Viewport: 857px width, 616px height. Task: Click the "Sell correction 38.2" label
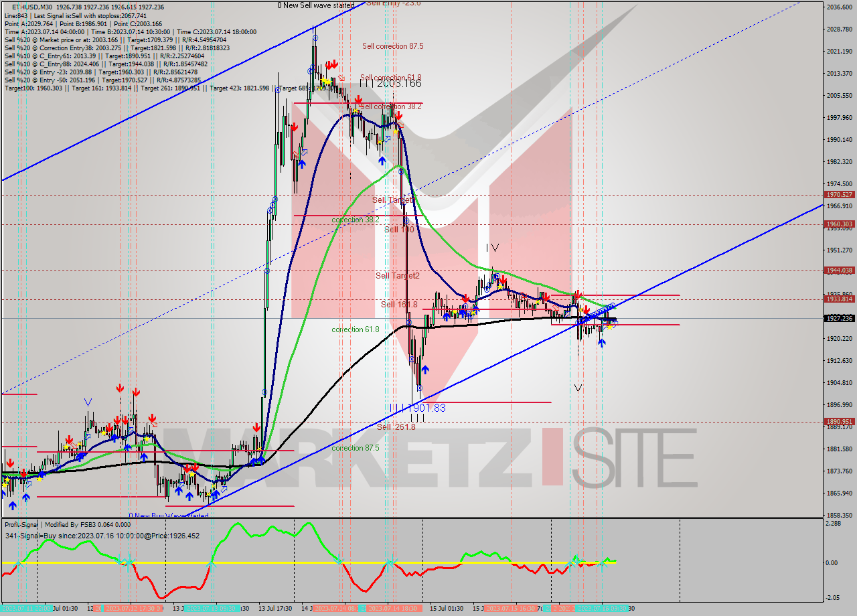[x=390, y=106]
